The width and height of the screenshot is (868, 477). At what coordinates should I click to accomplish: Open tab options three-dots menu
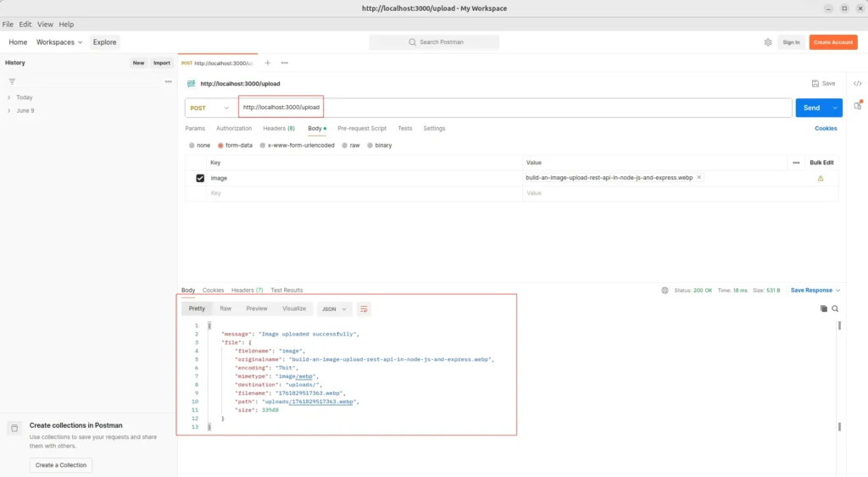pyautogui.click(x=285, y=63)
